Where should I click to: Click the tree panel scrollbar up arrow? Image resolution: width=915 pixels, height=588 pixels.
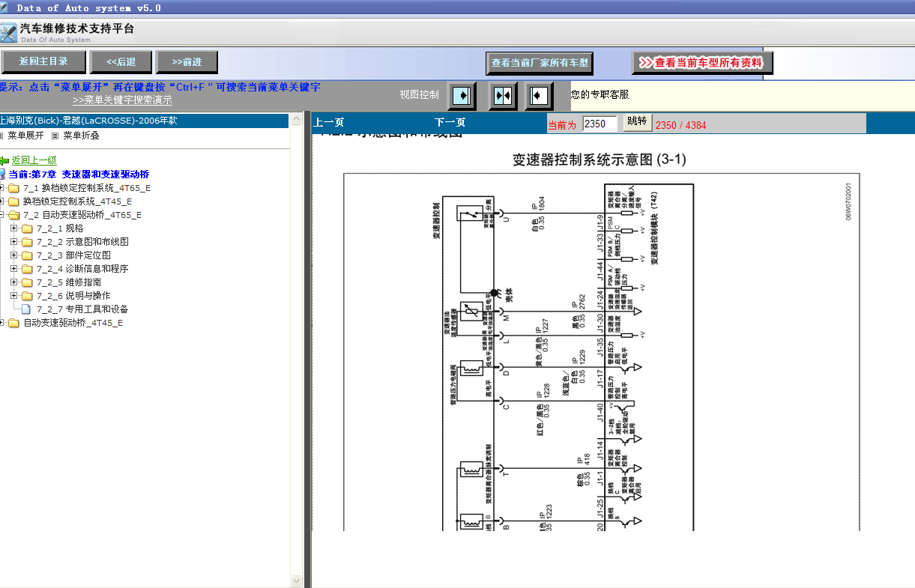[x=296, y=121]
